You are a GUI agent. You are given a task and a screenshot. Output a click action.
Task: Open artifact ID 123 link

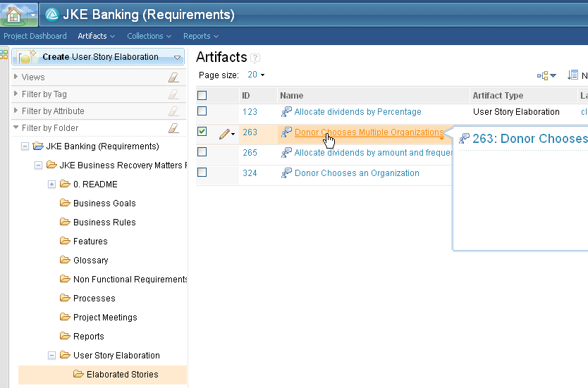(250, 111)
